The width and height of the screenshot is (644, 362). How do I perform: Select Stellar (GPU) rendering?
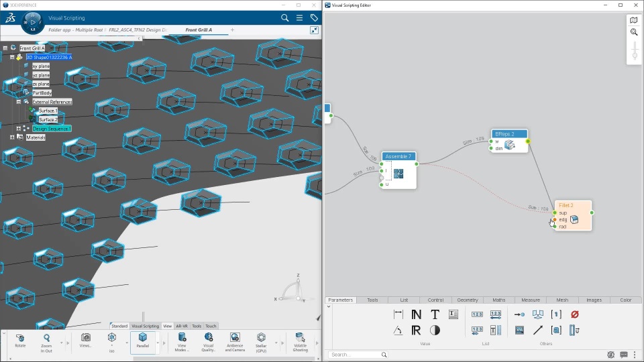point(261,343)
